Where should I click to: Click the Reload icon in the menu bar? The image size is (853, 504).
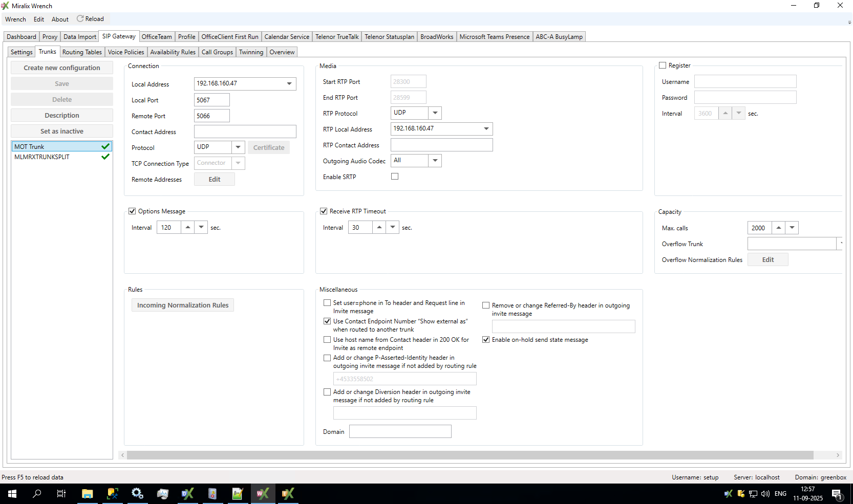[80, 19]
